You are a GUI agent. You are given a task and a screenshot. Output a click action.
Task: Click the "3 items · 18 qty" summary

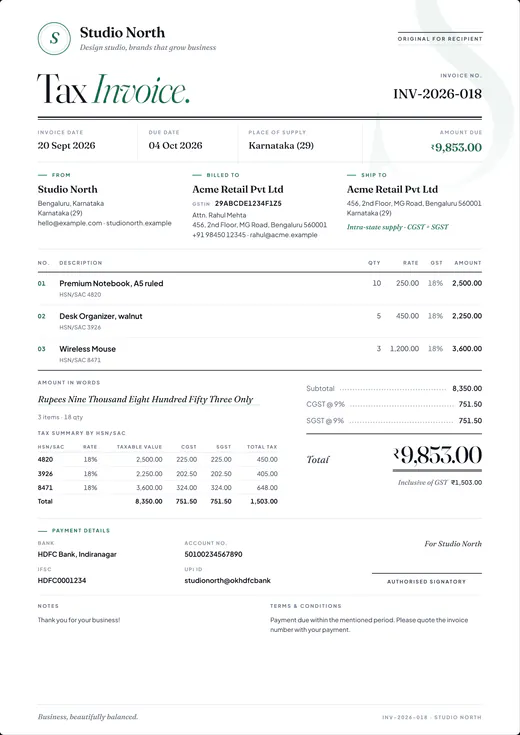[60, 417]
